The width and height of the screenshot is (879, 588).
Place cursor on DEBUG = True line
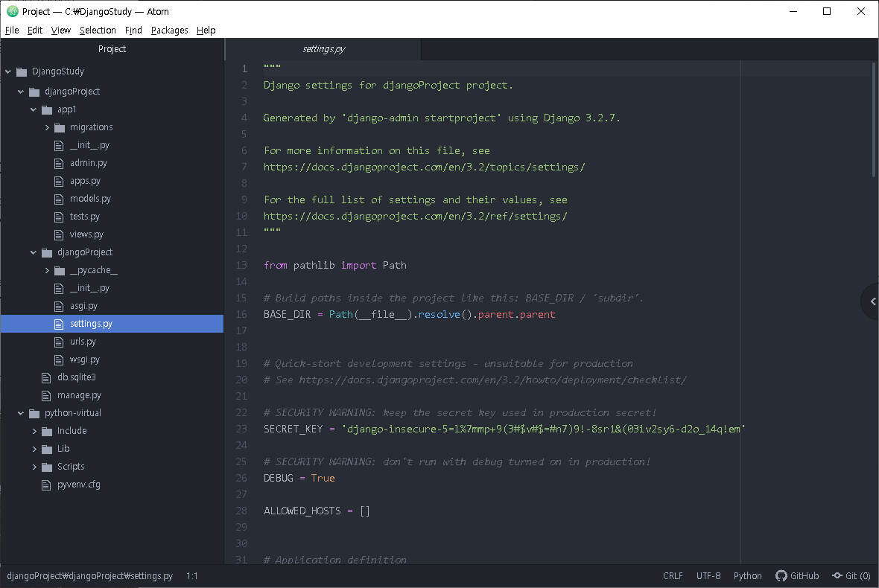299,479
